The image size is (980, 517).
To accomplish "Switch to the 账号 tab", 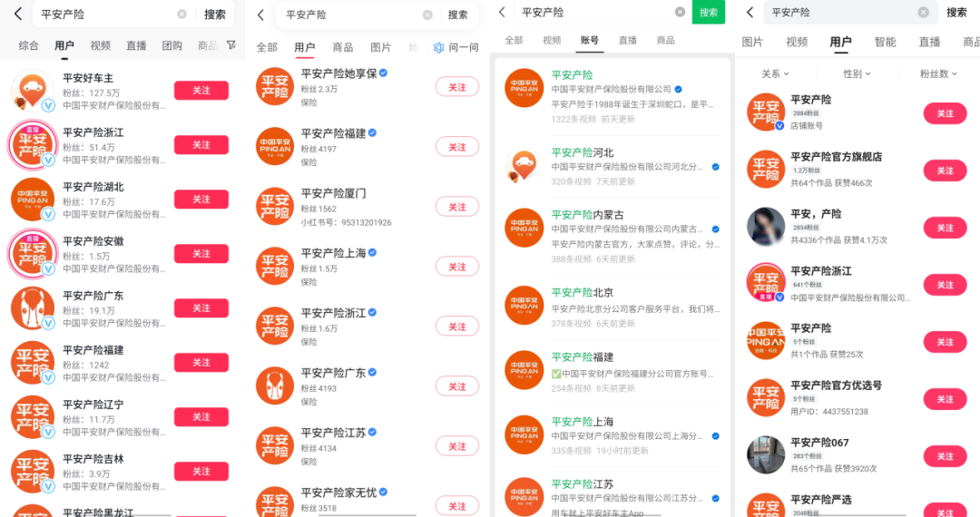I will pos(590,40).
